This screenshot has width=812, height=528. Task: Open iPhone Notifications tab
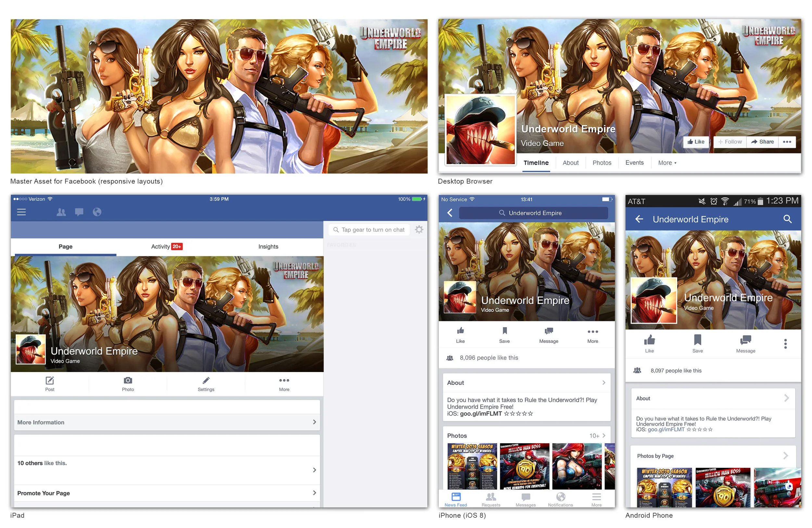click(561, 500)
